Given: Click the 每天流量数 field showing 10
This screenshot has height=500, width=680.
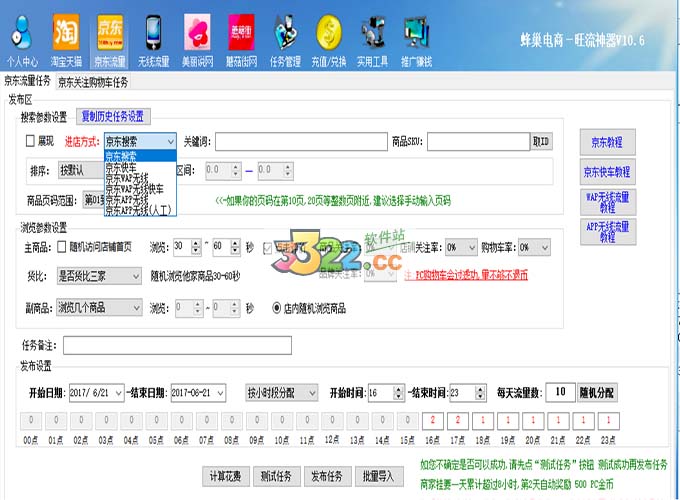Looking at the screenshot, I should click(560, 392).
